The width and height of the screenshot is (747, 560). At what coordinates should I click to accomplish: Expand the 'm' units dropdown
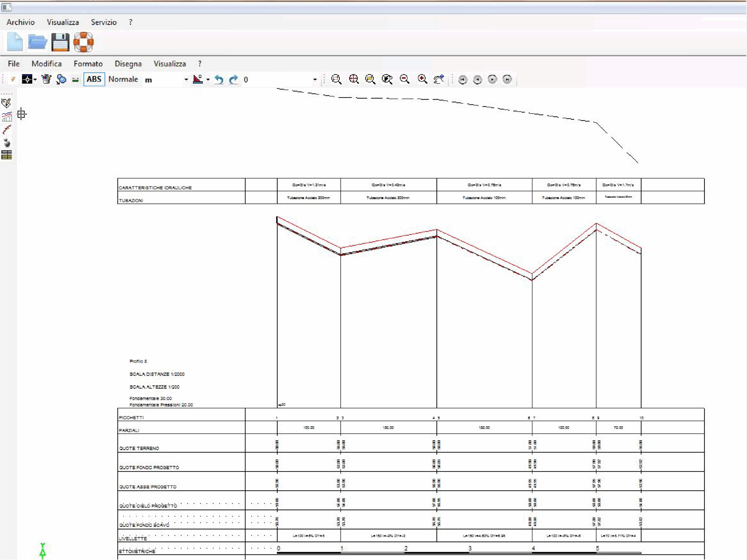(x=186, y=80)
